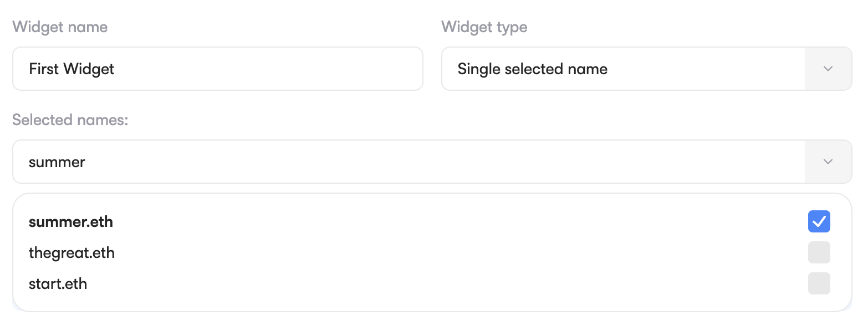Click the 'Widget type' label
This screenshot has height=321, width=868.
[484, 27]
